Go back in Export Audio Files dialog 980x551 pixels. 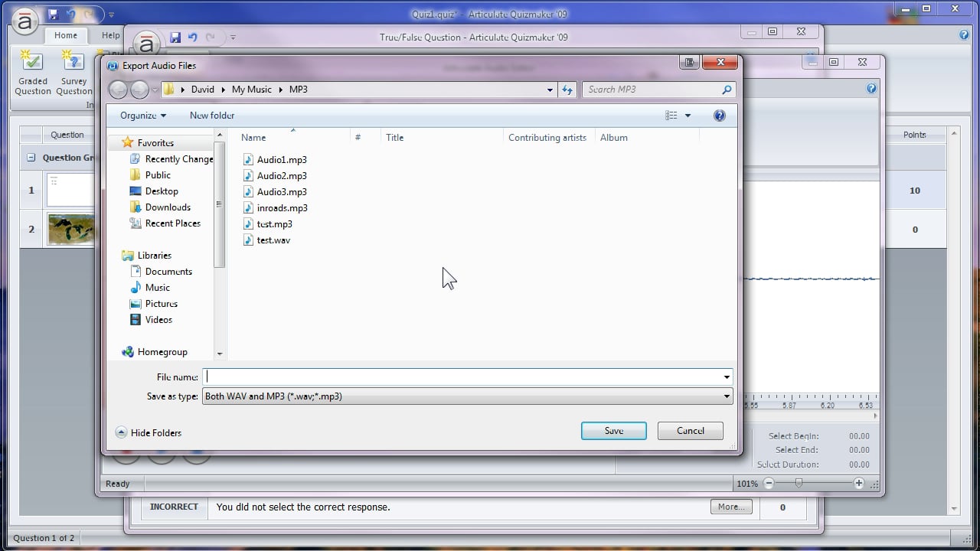coord(118,90)
